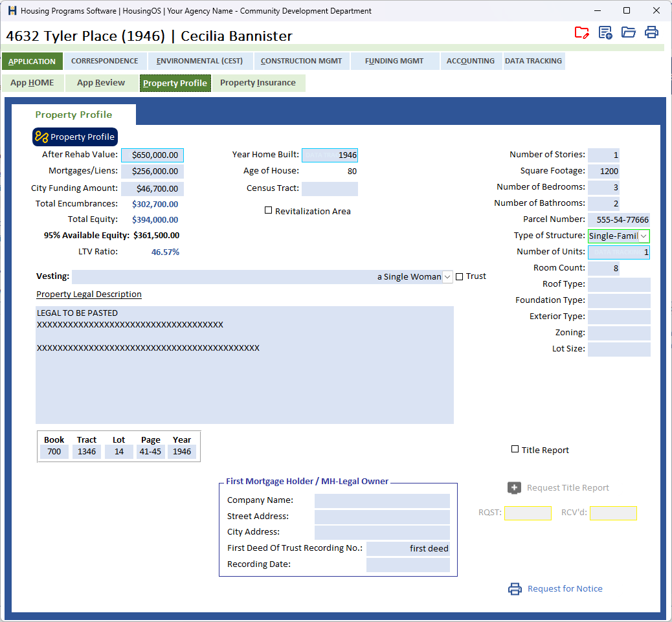Click the Parcel Number field
The image size is (672, 622).
pyautogui.click(x=619, y=220)
